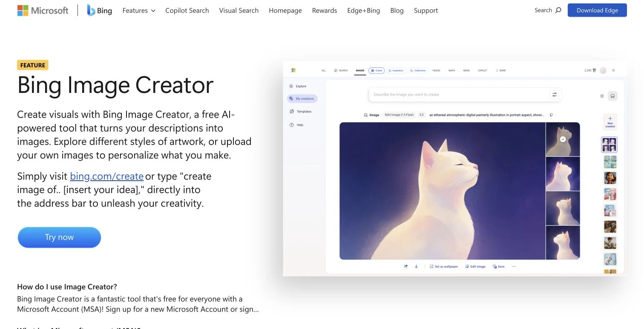Click the New creation plus button
Viewport: 644px width, 329px height.
point(610,121)
